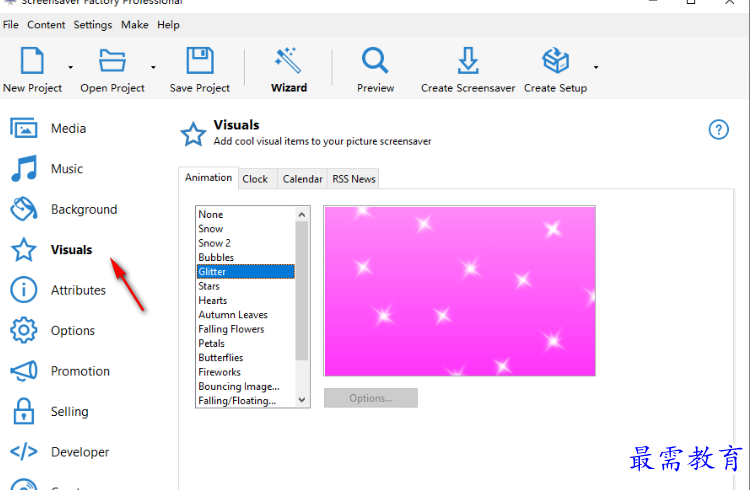The height and width of the screenshot is (490, 751).
Task: Open the New Project dropdown arrow
Action: [70, 68]
